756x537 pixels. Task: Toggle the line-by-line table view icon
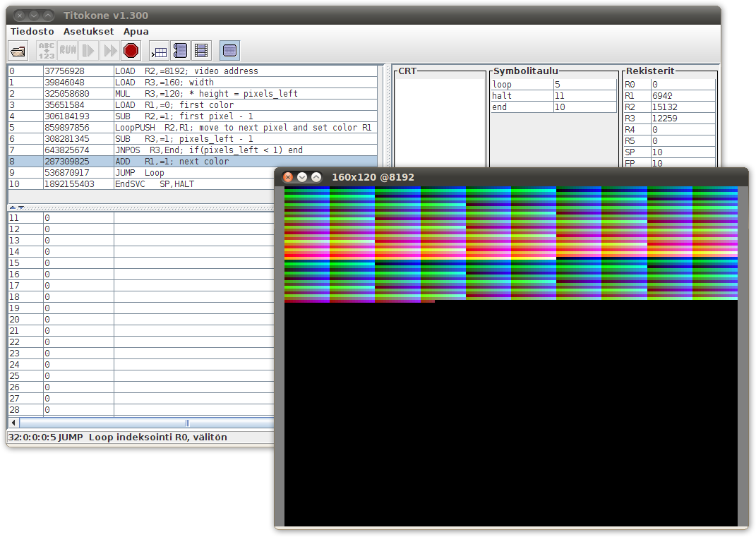(159, 51)
